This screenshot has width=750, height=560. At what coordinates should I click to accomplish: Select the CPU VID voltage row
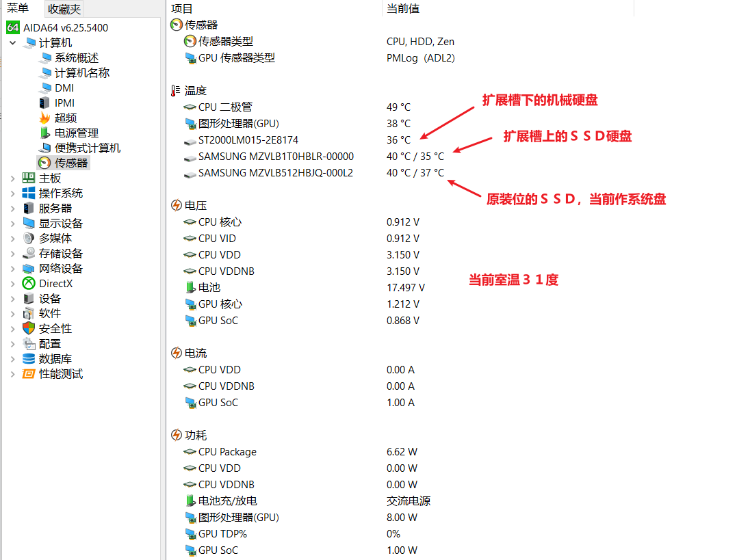click(x=301, y=239)
